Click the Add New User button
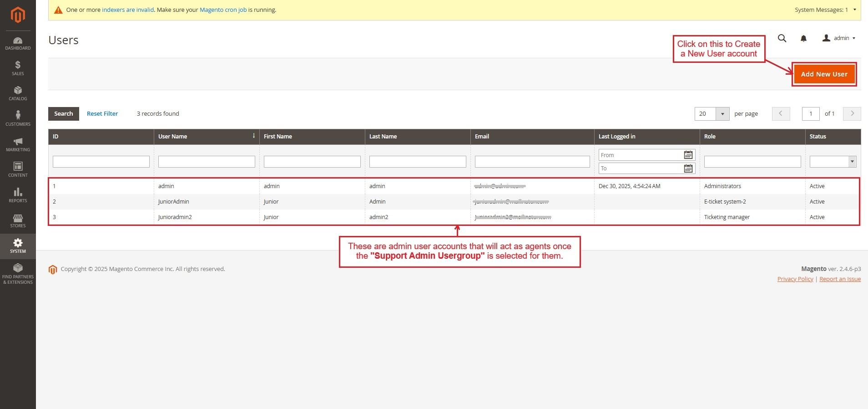The image size is (868, 409). (x=824, y=74)
